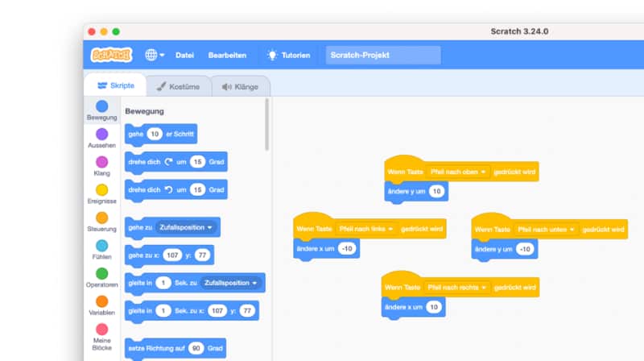Click the 15 value in counterclockwise turn block
This screenshot has width=644, height=361.
197,189
